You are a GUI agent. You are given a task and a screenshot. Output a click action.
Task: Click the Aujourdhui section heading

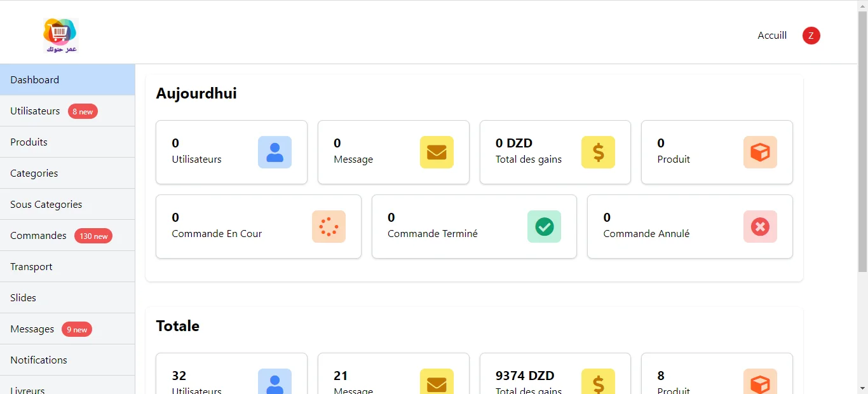point(196,93)
